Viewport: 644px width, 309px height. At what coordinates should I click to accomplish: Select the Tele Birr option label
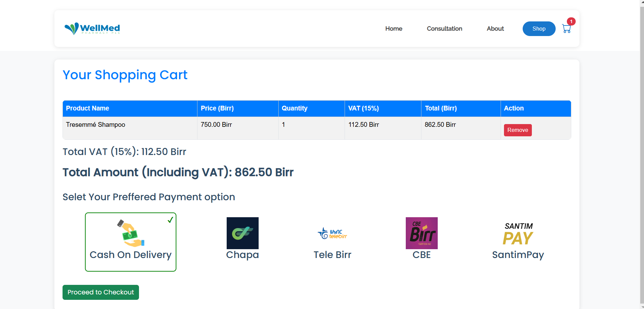(332, 255)
